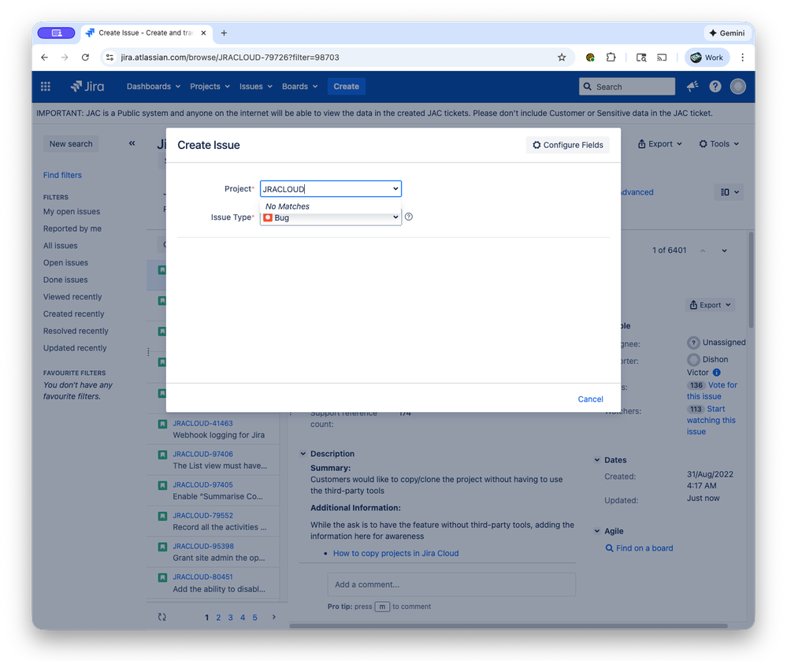The width and height of the screenshot is (787, 672).
Task: Collapse the Dates section
Action: [x=597, y=460]
